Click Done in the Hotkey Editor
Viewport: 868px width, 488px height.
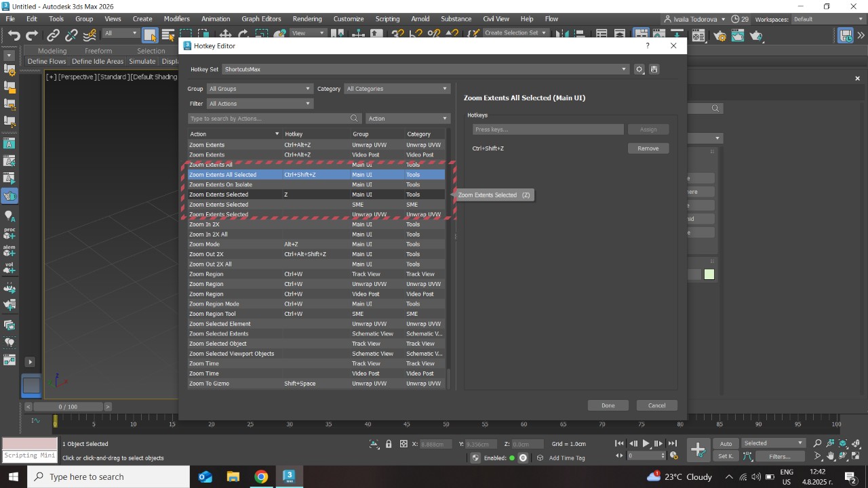coord(608,405)
